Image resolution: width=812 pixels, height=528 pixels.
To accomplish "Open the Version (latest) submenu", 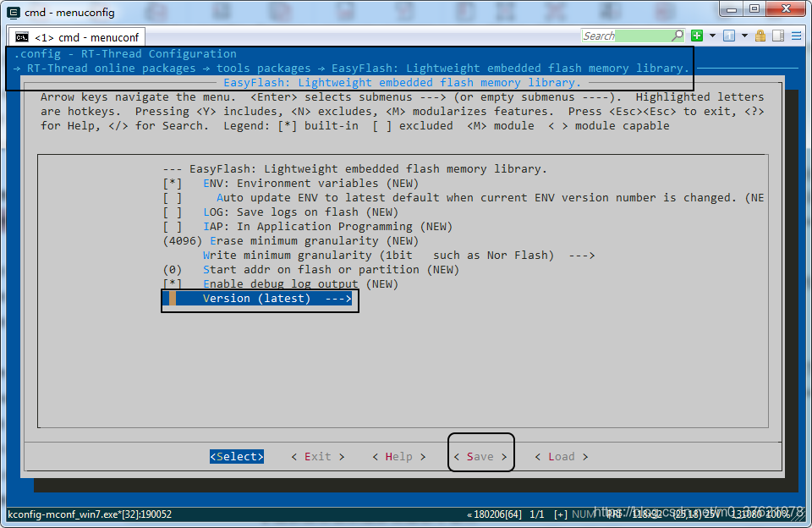I will coord(260,298).
